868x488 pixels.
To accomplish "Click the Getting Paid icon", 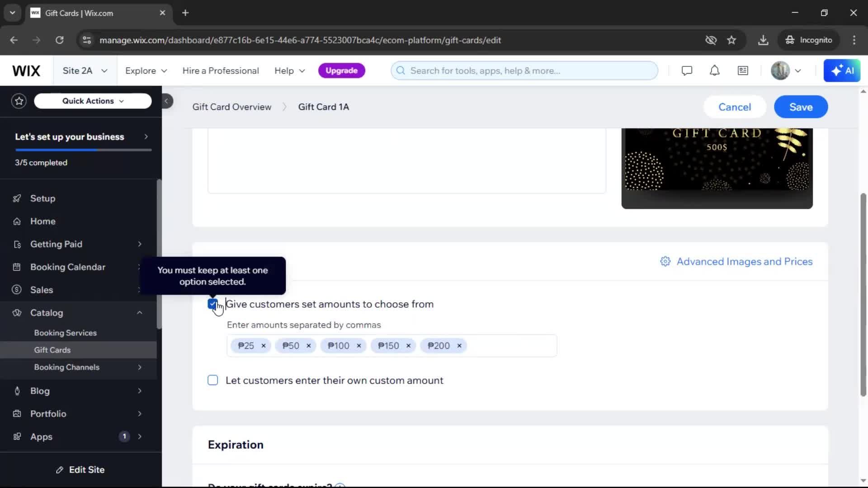I will (17, 244).
